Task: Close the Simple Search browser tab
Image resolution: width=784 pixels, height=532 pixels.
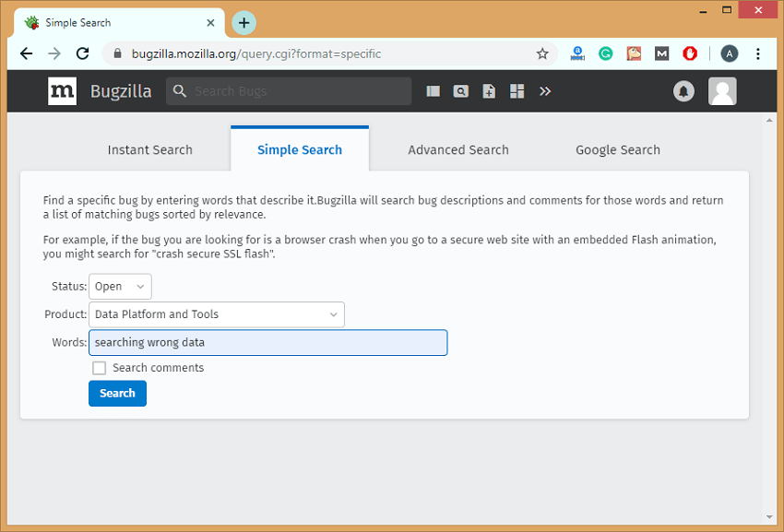Action: coord(210,22)
